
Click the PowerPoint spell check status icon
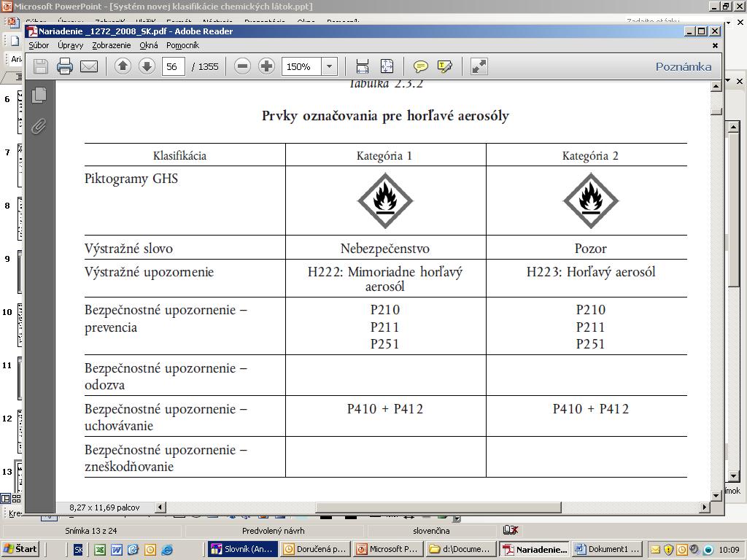pyautogui.click(x=510, y=530)
